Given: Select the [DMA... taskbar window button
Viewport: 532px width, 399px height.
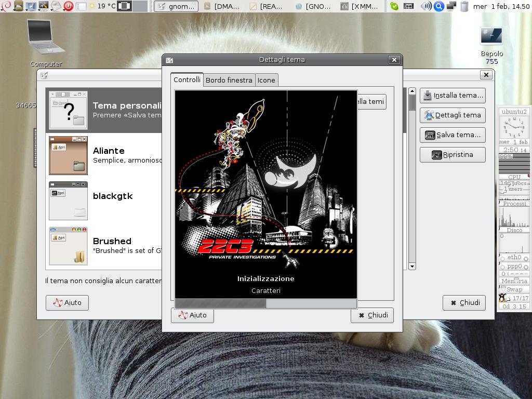Looking at the screenshot, I should pos(221,6).
